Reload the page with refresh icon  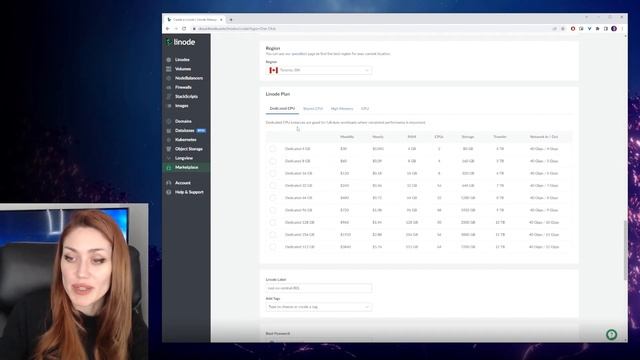(x=184, y=29)
